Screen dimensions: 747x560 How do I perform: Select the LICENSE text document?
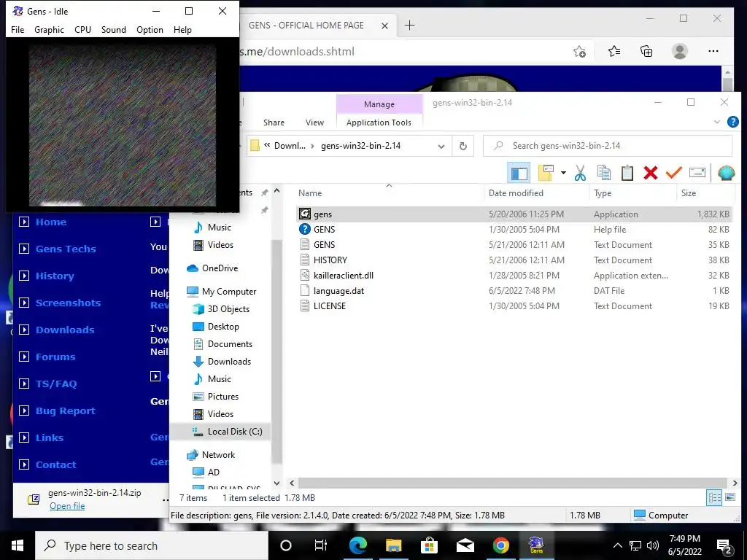tap(514, 306)
